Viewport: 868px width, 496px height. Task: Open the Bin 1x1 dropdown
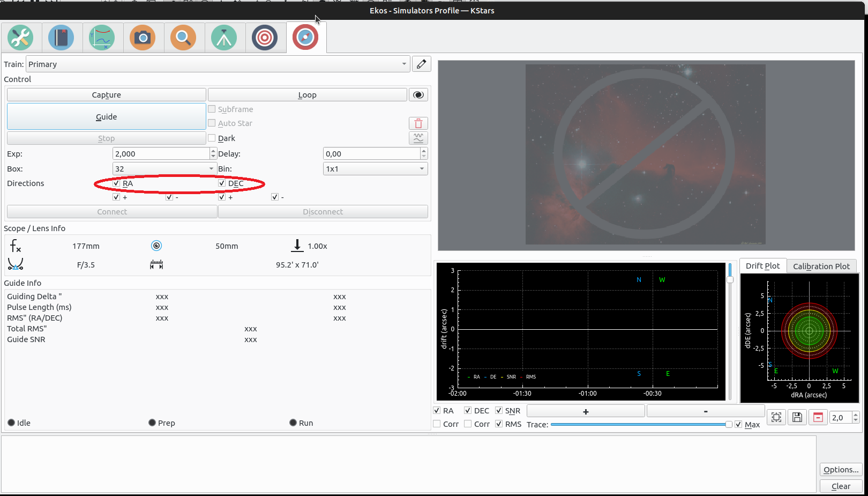[375, 169]
